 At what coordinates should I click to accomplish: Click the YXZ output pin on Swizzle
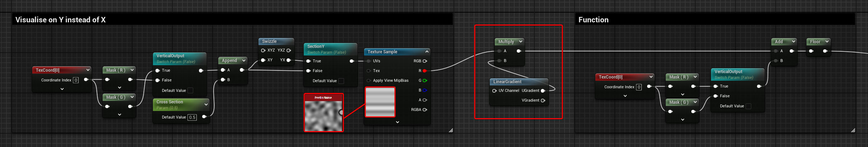click(x=289, y=50)
